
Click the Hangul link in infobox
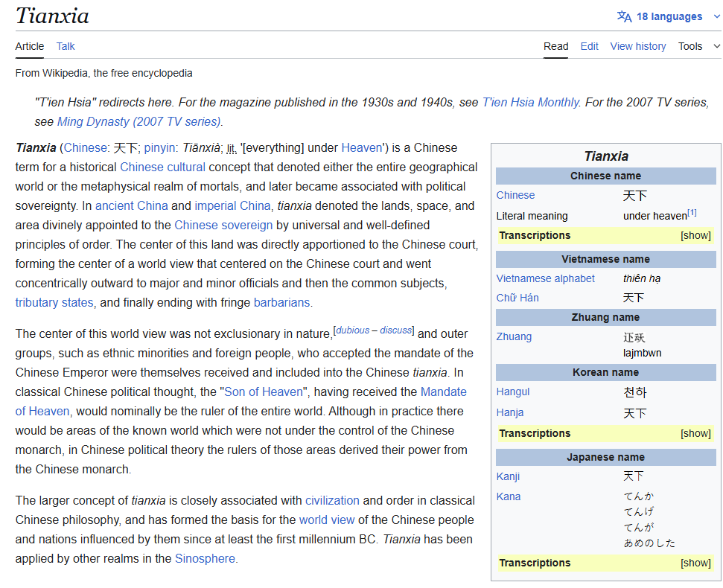pyautogui.click(x=513, y=392)
